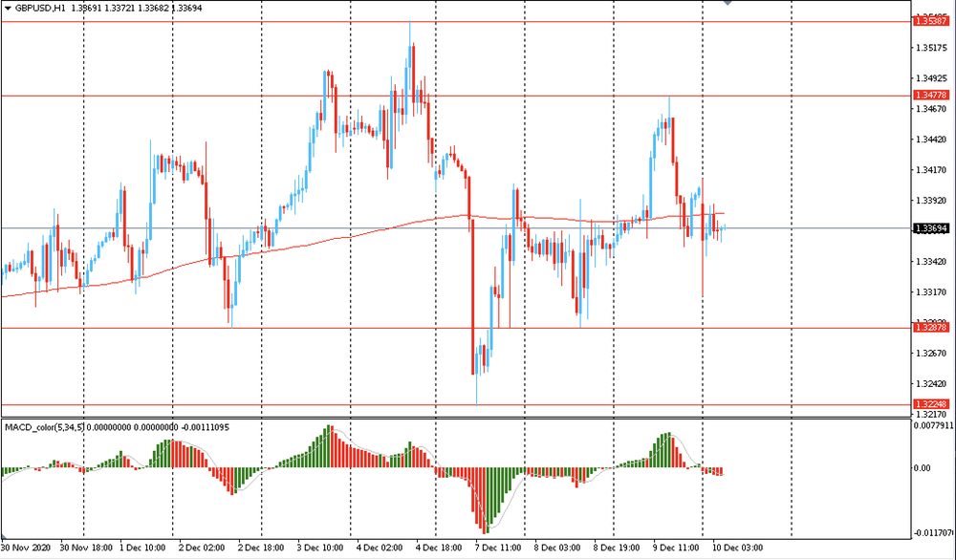Click the low value 1.33682 in the header
The image size is (956, 560).
[x=156, y=9]
